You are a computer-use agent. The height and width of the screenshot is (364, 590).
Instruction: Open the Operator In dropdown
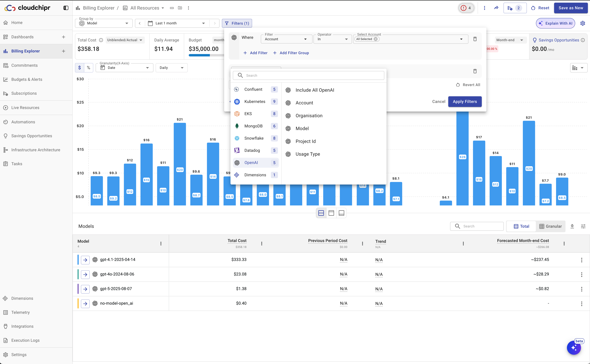click(x=332, y=39)
